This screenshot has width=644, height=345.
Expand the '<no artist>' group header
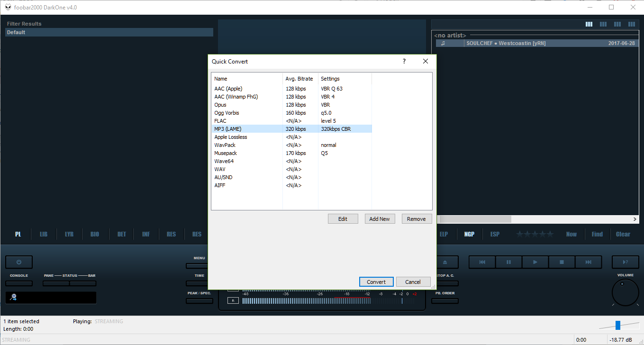[x=450, y=36]
